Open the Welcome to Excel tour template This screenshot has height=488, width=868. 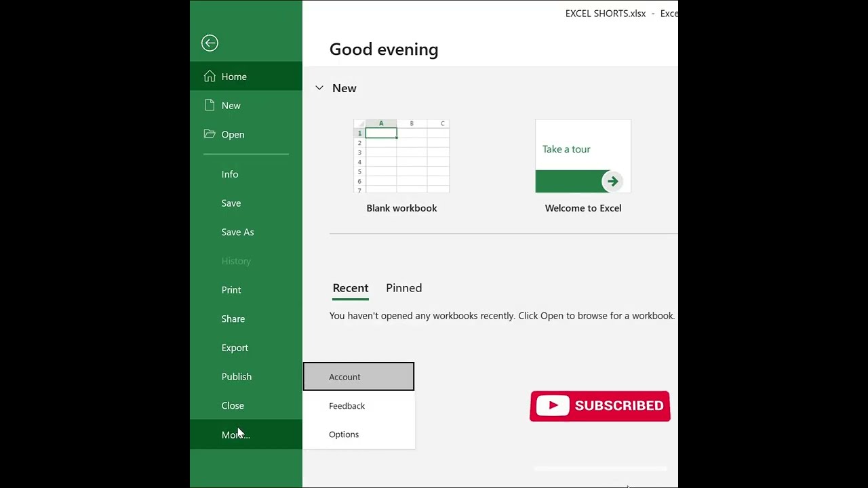point(583,157)
